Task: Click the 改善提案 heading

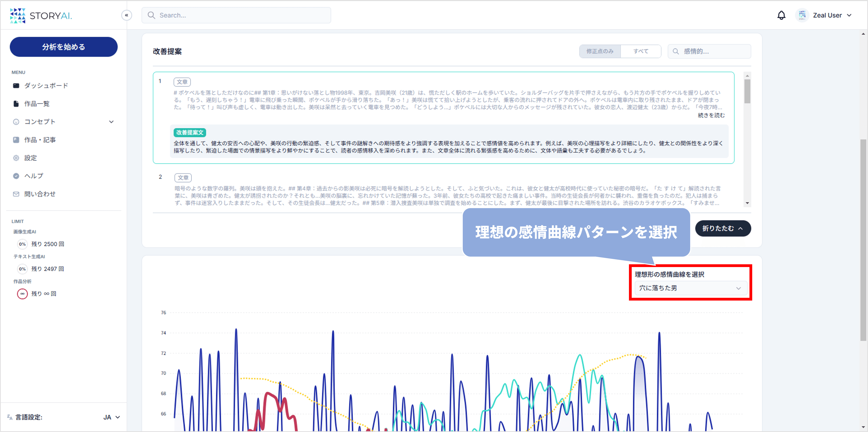Action: click(167, 51)
